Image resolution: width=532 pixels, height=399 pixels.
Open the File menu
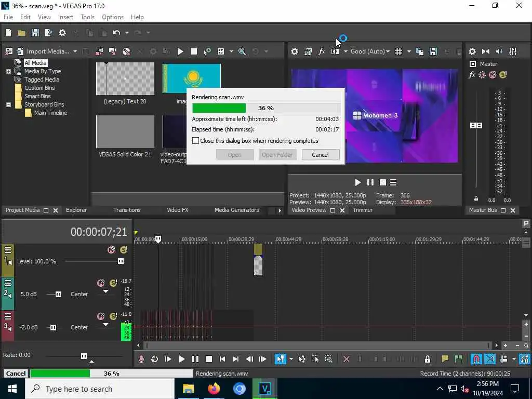coord(8,17)
